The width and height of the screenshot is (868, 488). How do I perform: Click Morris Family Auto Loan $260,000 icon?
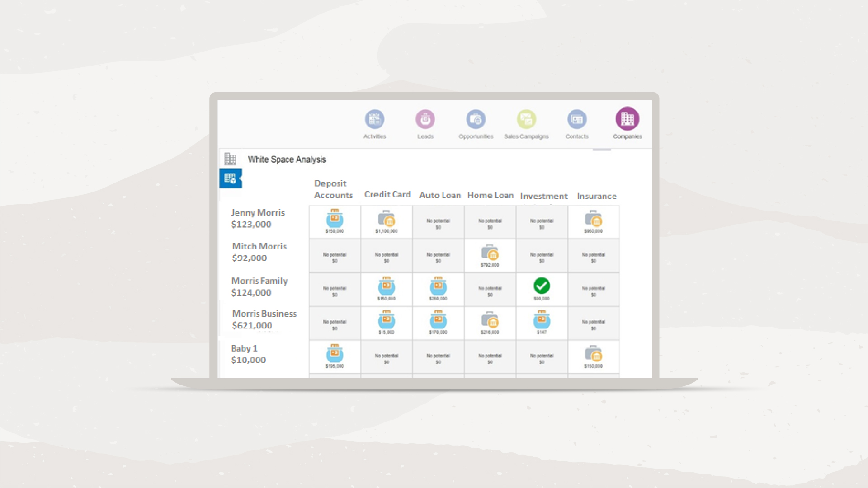coord(438,287)
